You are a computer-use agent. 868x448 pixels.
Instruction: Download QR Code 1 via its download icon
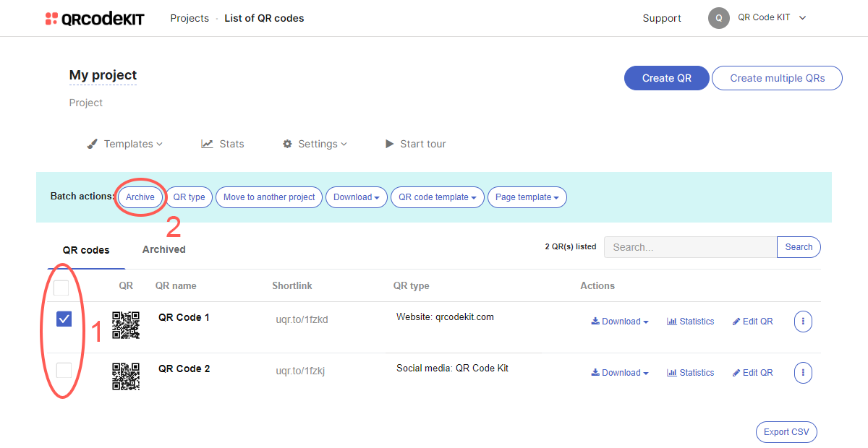[597, 321]
